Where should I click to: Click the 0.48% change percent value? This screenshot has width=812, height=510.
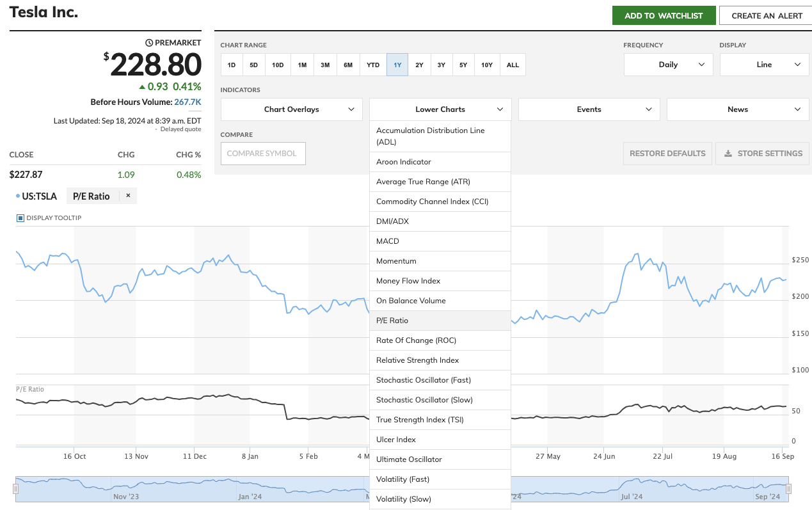point(189,175)
